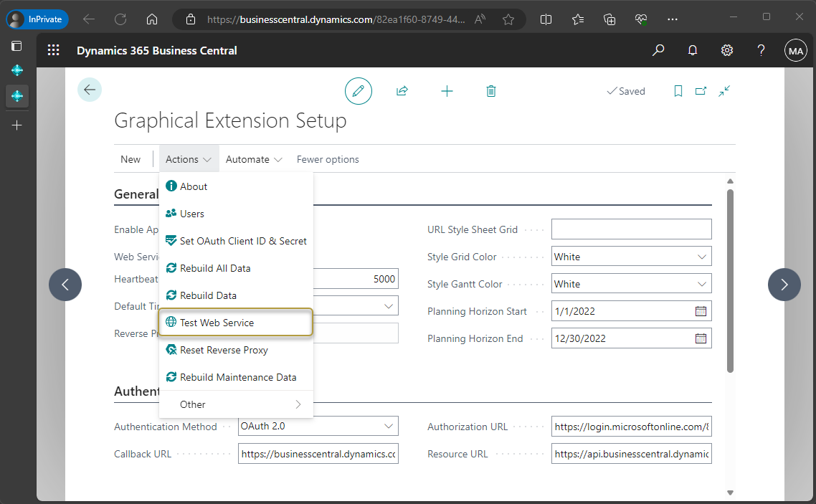Click the bookmark icon
Image resolution: width=816 pixels, height=504 pixels.
(678, 91)
